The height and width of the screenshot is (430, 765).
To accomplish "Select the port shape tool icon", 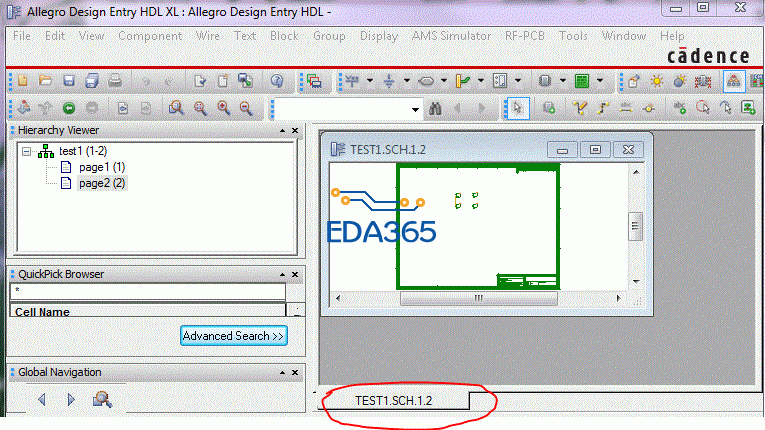I will point(426,81).
